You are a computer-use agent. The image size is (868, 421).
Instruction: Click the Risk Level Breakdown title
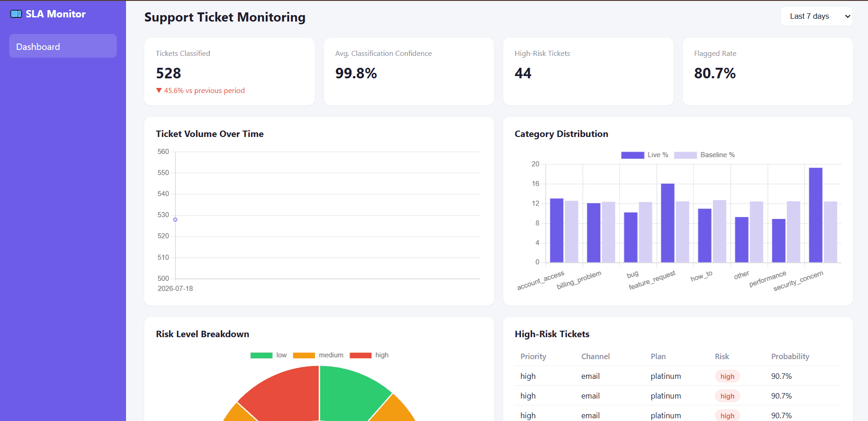[203, 334]
